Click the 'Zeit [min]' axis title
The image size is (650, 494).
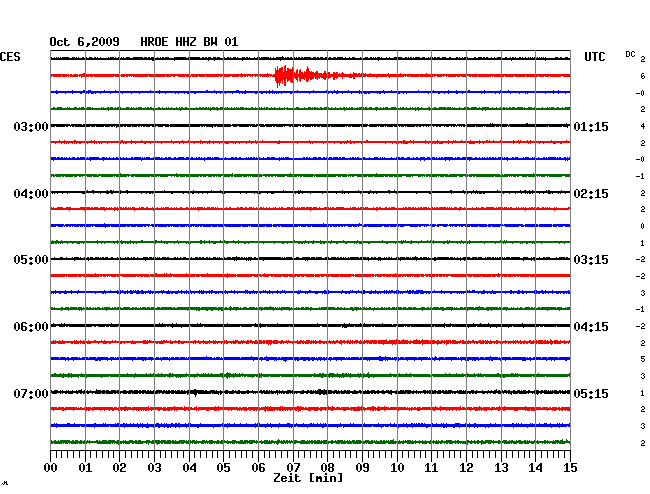click(308, 478)
